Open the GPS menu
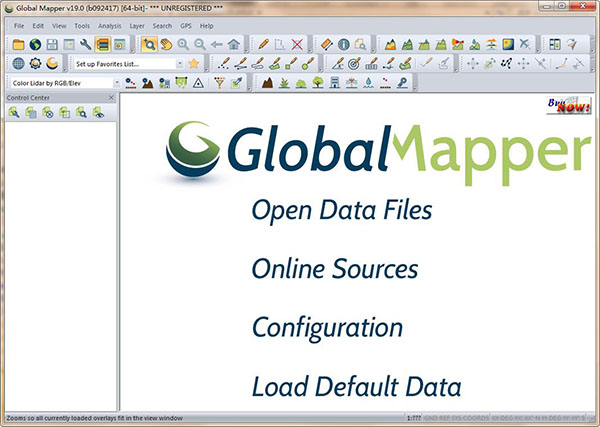The height and width of the screenshot is (427, 600). point(186,26)
